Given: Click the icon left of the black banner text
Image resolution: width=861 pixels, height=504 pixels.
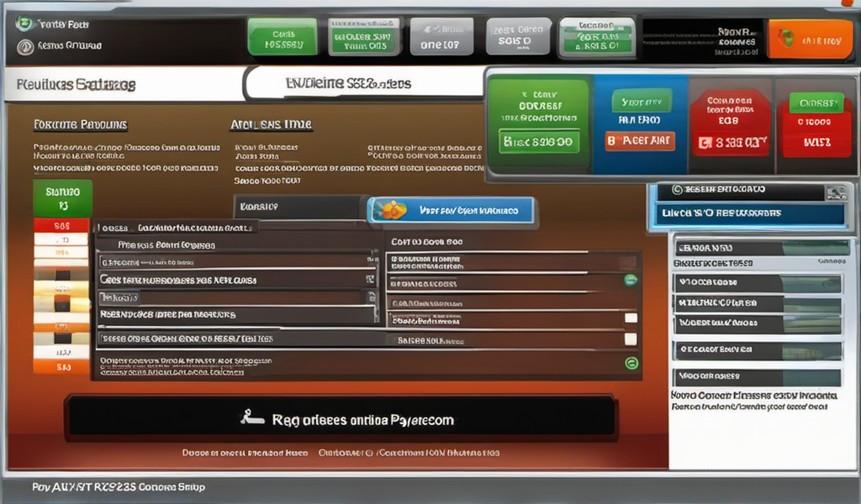Looking at the screenshot, I should coord(248,417).
